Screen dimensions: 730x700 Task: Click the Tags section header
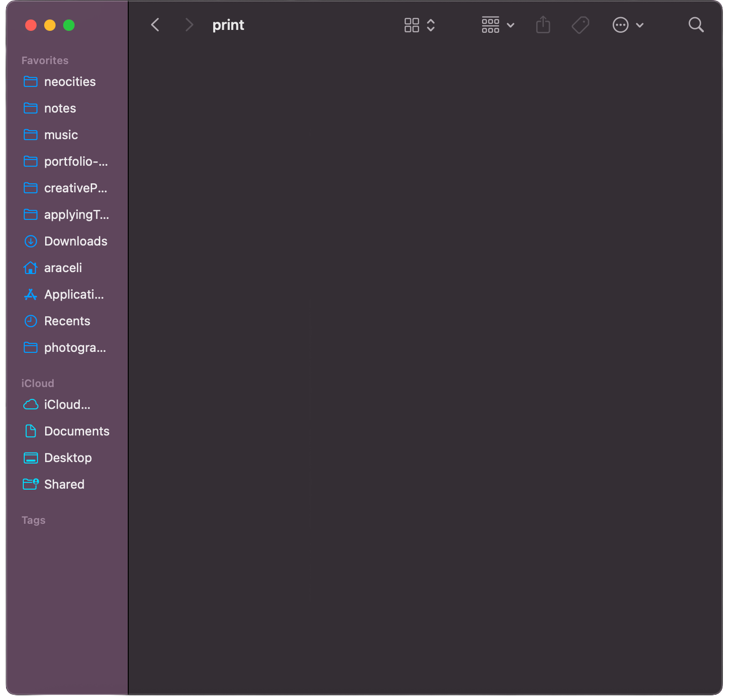click(x=33, y=520)
